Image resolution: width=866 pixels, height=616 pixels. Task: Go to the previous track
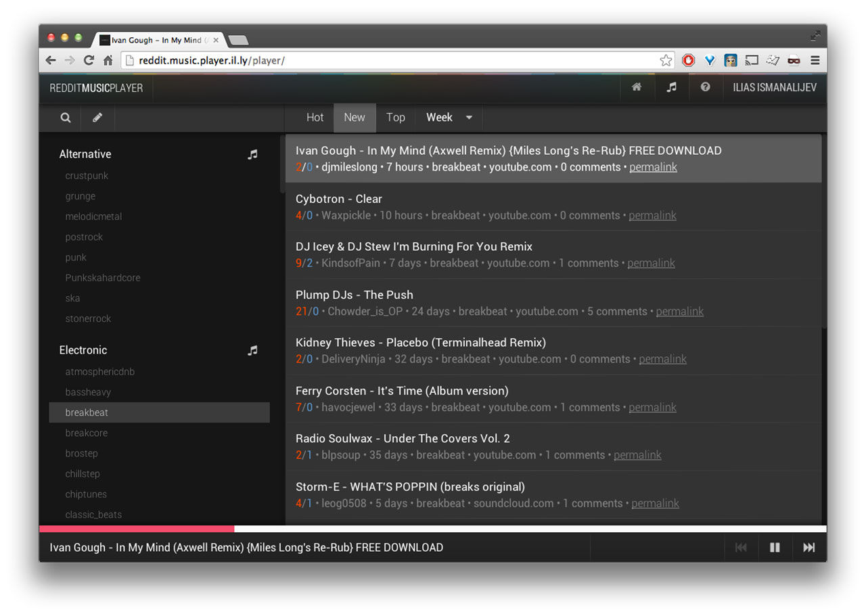[741, 548]
